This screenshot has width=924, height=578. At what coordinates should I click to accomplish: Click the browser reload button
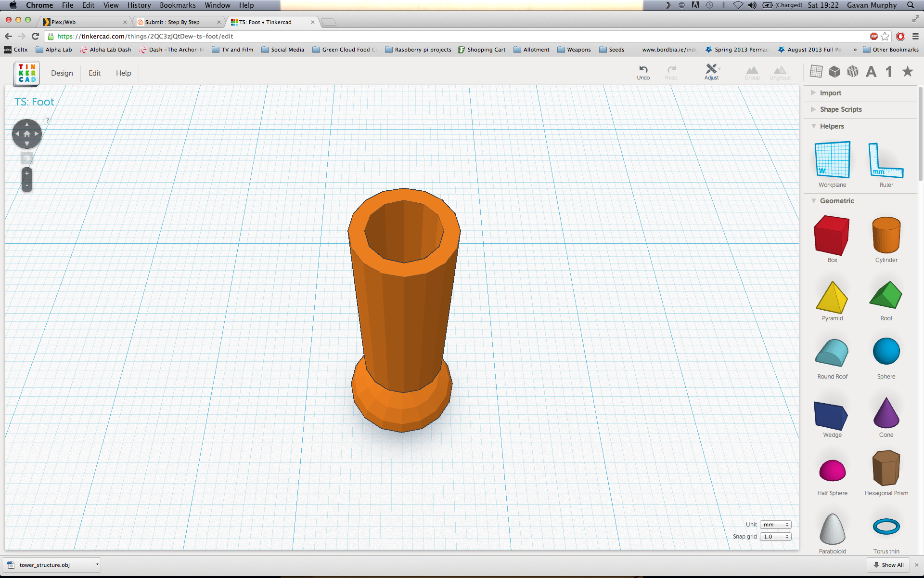click(x=35, y=36)
